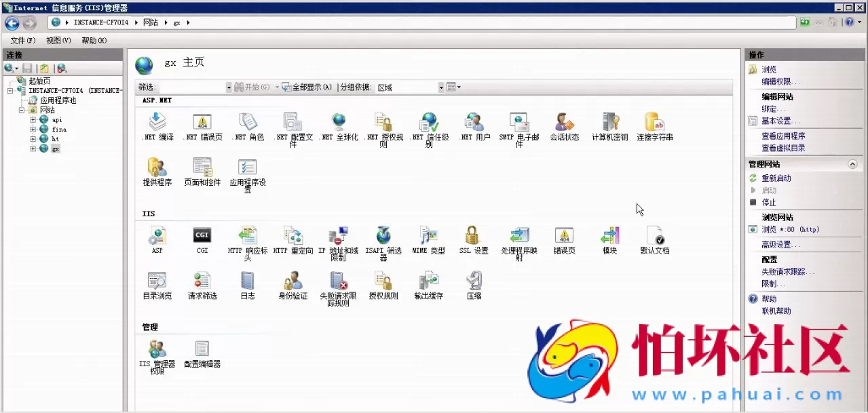The width and height of the screenshot is (868, 413).
Task: Open the 视图(V) menu
Action: pos(58,41)
